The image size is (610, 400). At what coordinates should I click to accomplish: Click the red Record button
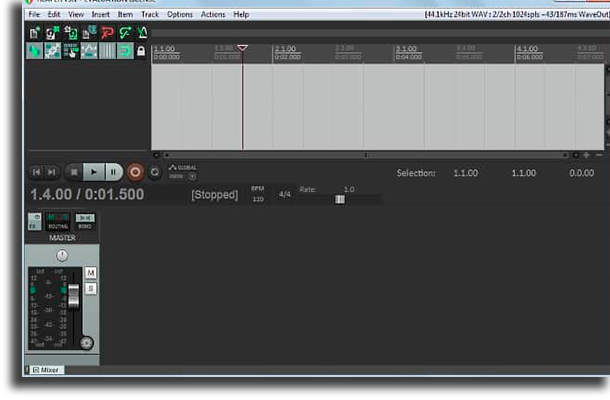[x=135, y=172]
